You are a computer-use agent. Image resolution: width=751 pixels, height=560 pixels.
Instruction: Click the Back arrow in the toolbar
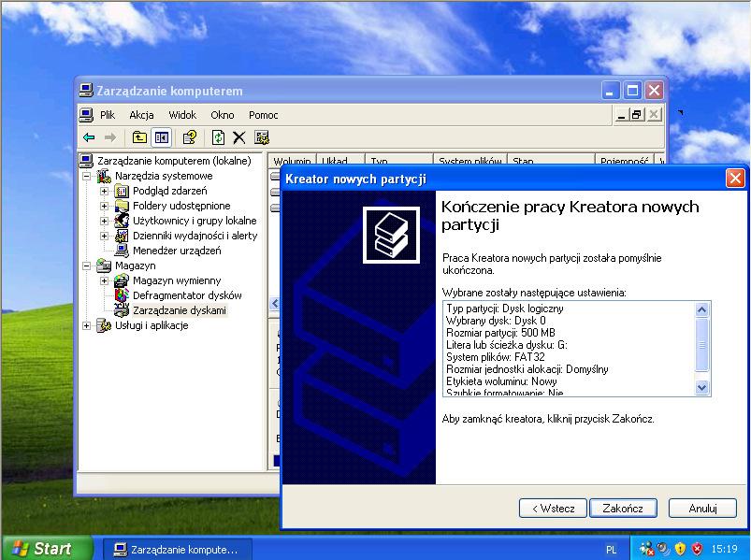(x=89, y=137)
